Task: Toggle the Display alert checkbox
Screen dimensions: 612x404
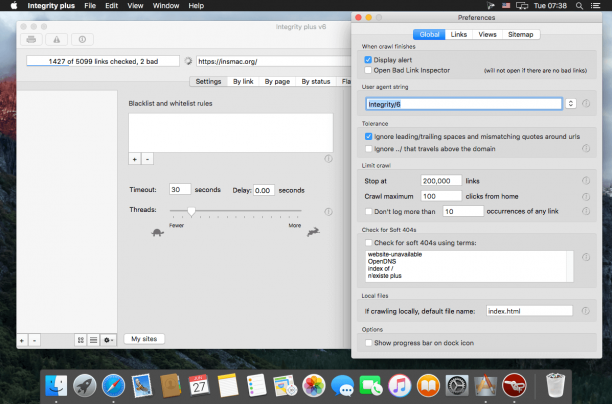Action: (x=368, y=60)
